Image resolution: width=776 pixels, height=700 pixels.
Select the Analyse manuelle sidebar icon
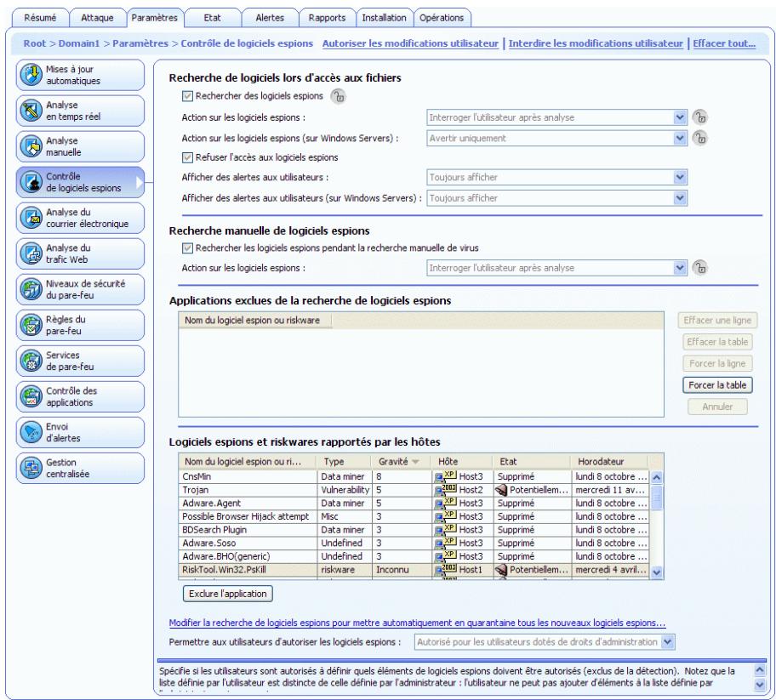pyautogui.click(x=31, y=146)
